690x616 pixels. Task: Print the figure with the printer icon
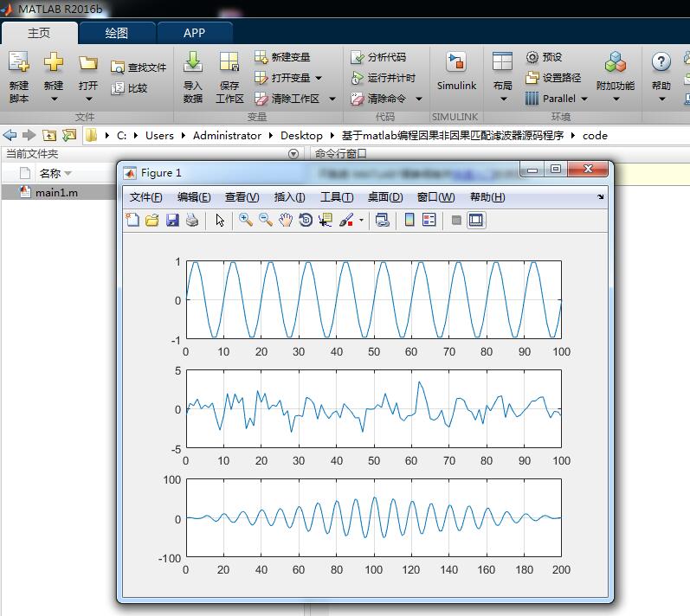coord(192,220)
